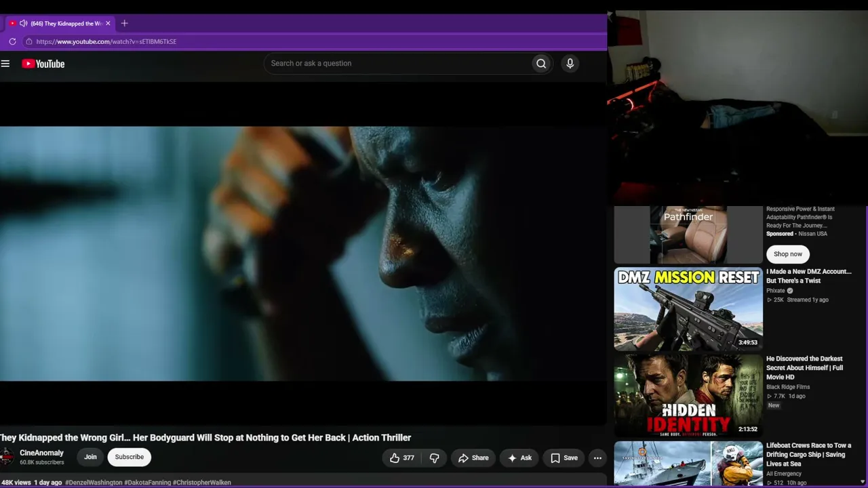Click 'Shop now' on the Nissan ad
Viewport: 868px width, 488px height.
788,254
